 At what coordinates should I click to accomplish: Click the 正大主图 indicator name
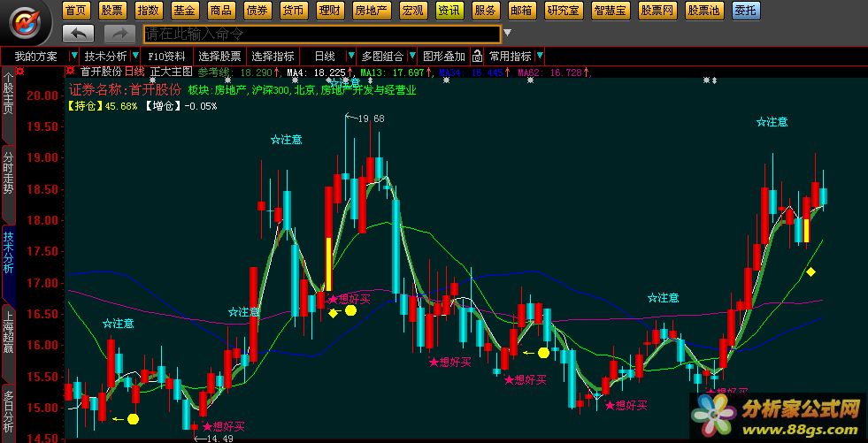(171, 72)
